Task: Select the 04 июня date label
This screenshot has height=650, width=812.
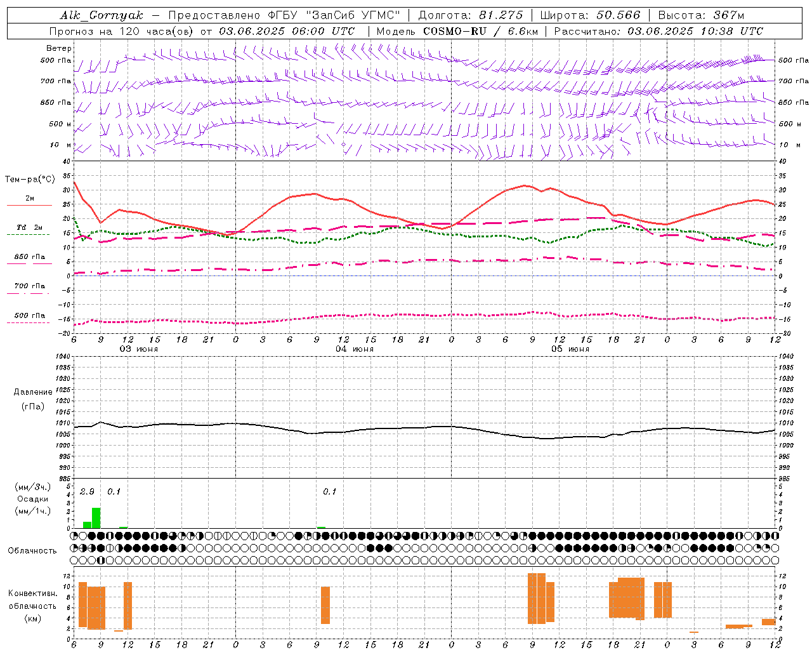Action: (355, 349)
